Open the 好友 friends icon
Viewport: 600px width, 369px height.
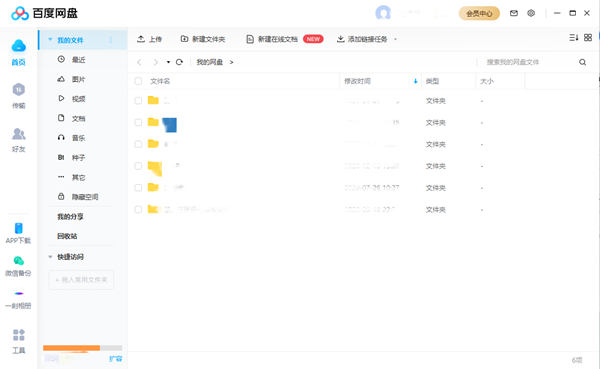[18, 134]
